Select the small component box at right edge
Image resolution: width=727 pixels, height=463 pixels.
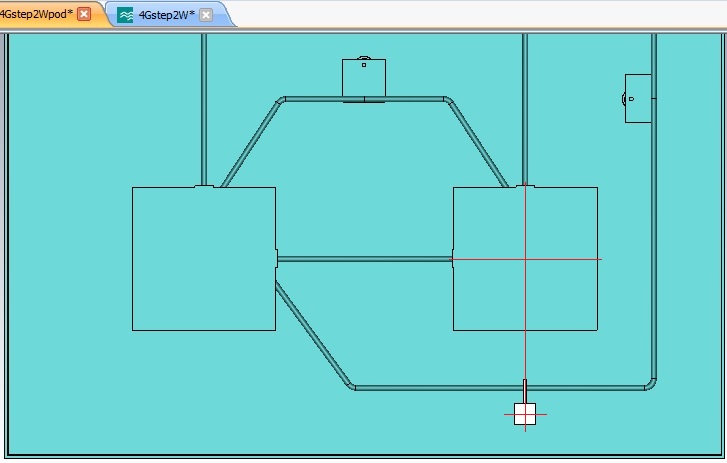point(638,99)
